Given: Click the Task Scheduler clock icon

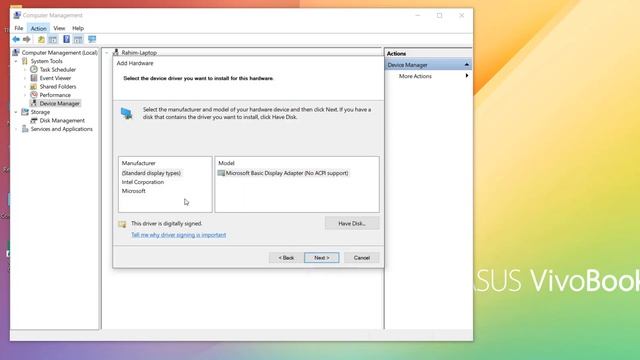Looking at the screenshot, I should [x=34, y=69].
